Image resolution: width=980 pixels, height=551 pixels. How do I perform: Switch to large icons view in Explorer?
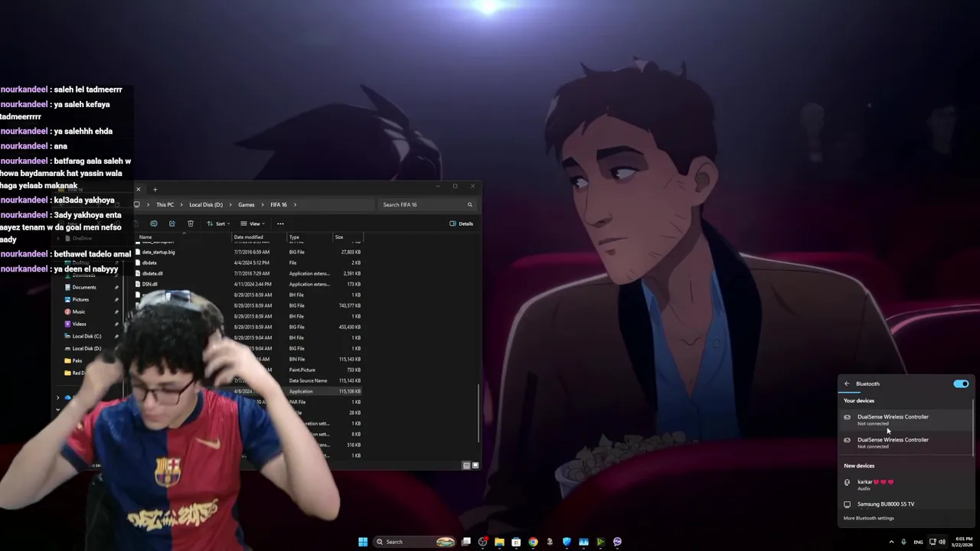(x=475, y=465)
